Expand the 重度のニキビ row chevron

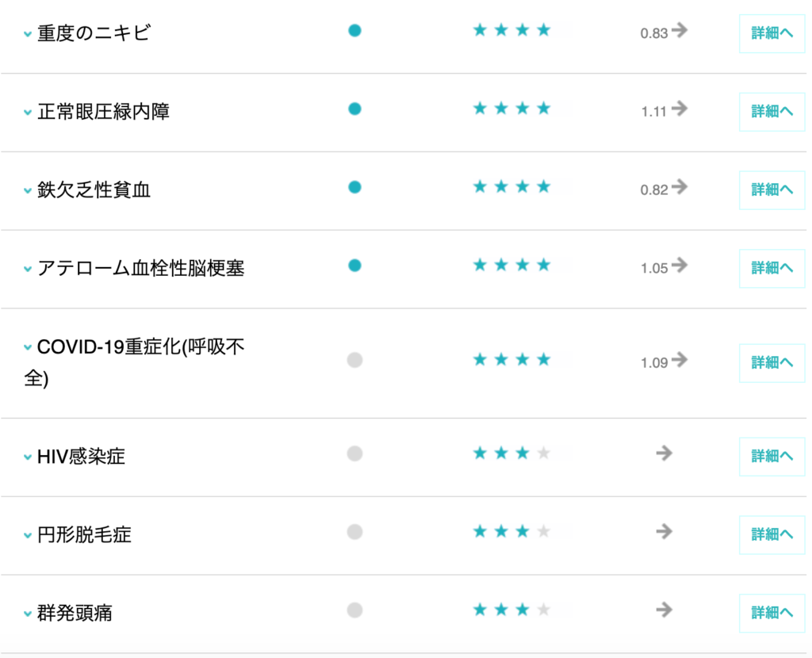pyautogui.click(x=28, y=35)
